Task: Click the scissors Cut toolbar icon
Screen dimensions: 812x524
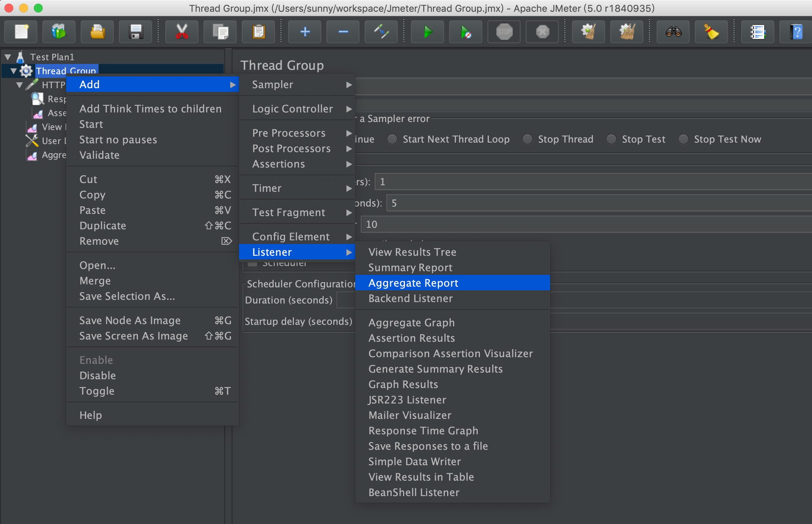Action: pyautogui.click(x=182, y=32)
